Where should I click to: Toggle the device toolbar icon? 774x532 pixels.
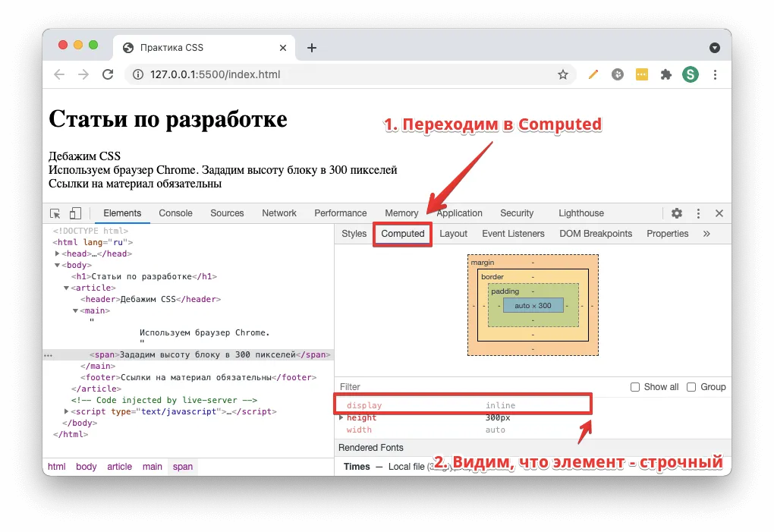click(x=75, y=213)
